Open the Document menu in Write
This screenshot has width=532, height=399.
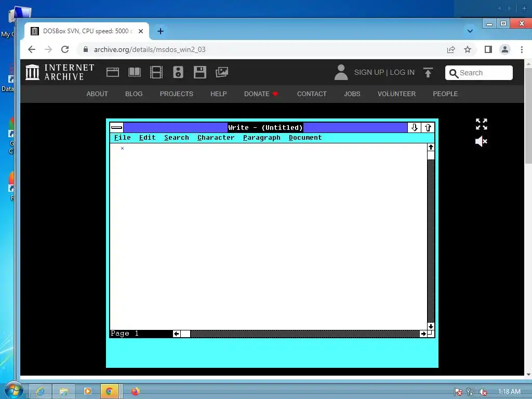click(305, 138)
